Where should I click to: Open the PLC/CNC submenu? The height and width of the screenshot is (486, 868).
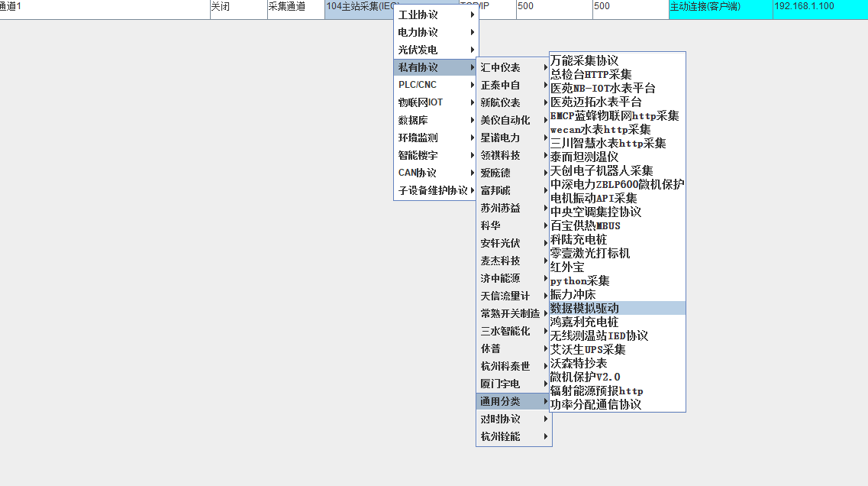click(x=436, y=85)
